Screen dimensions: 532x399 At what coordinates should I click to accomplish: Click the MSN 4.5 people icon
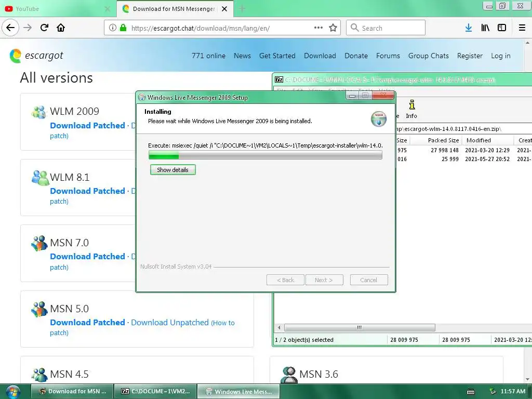point(39,375)
